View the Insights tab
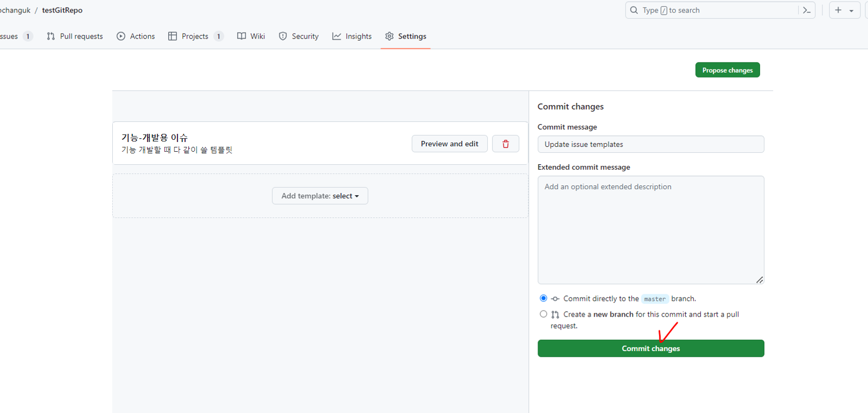The height and width of the screenshot is (413, 868). 352,36
